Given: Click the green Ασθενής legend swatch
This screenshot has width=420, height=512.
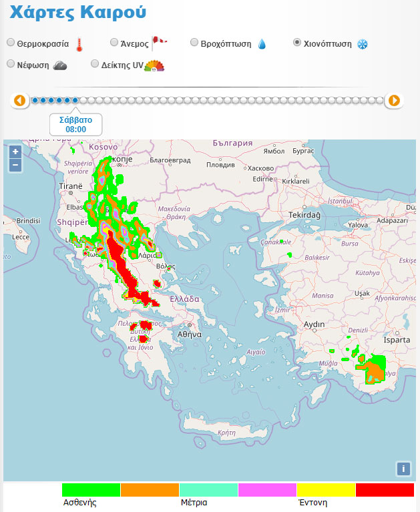Looking at the screenshot, I should tap(91, 490).
